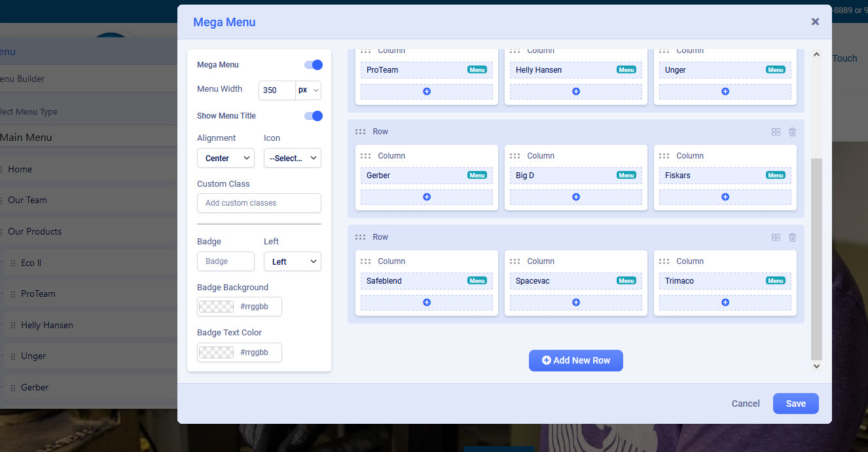Save the Mega Menu settings
Screen dimensions: 868x452
click(795, 404)
